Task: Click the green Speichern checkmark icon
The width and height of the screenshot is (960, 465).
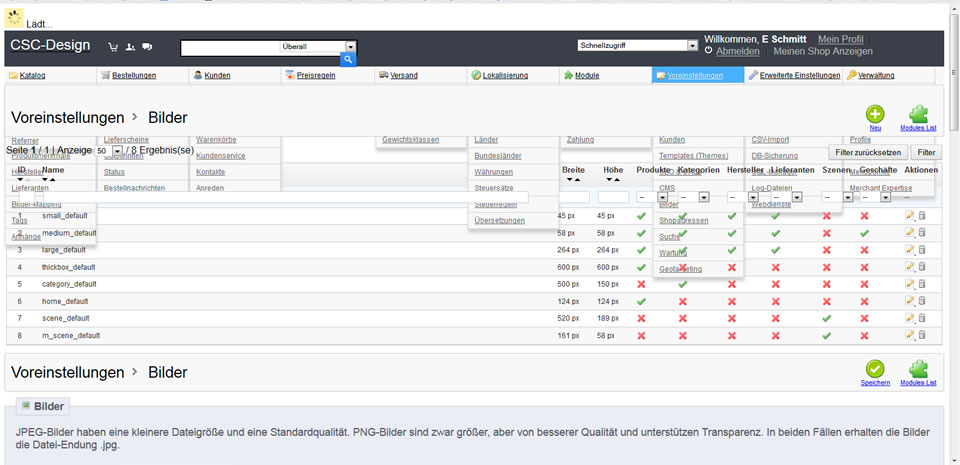Action: tap(875, 369)
